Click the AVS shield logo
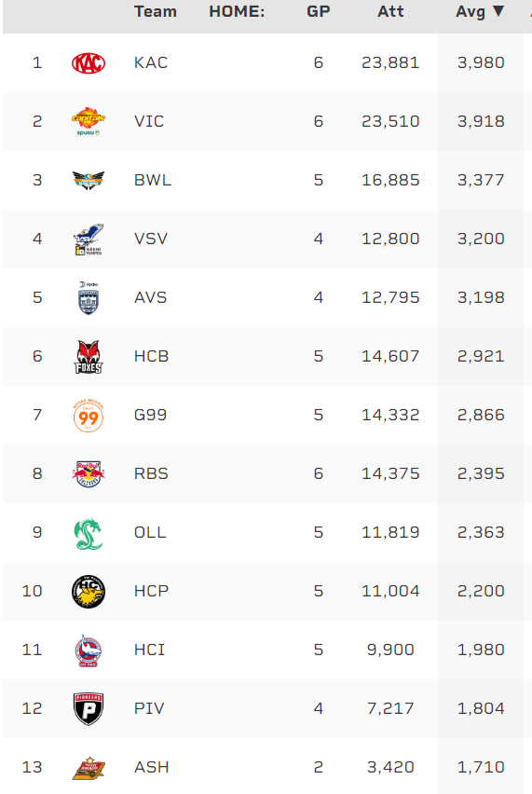Image resolution: width=532 pixels, height=794 pixels. (x=89, y=298)
